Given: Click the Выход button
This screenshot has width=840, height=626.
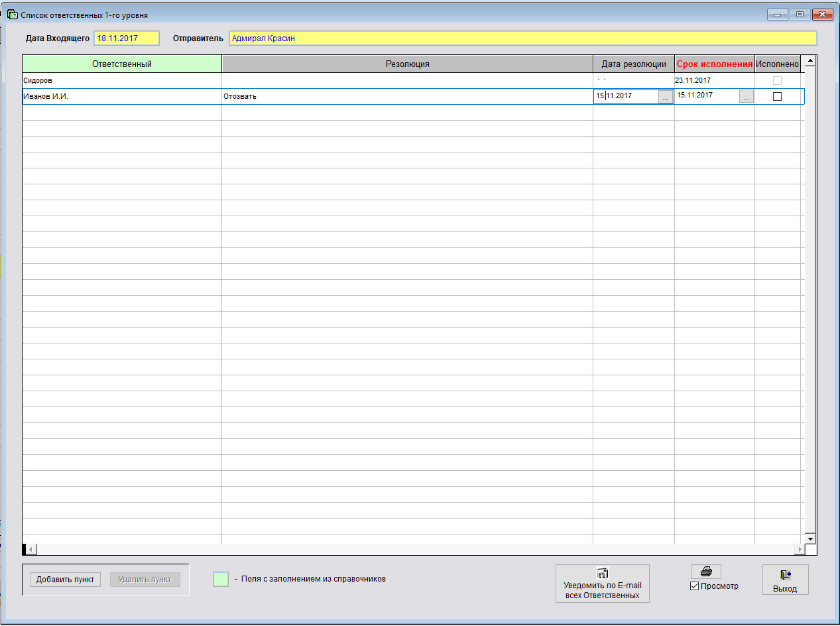Looking at the screenshot, I should pyautogui.click(x=785, y=580).
